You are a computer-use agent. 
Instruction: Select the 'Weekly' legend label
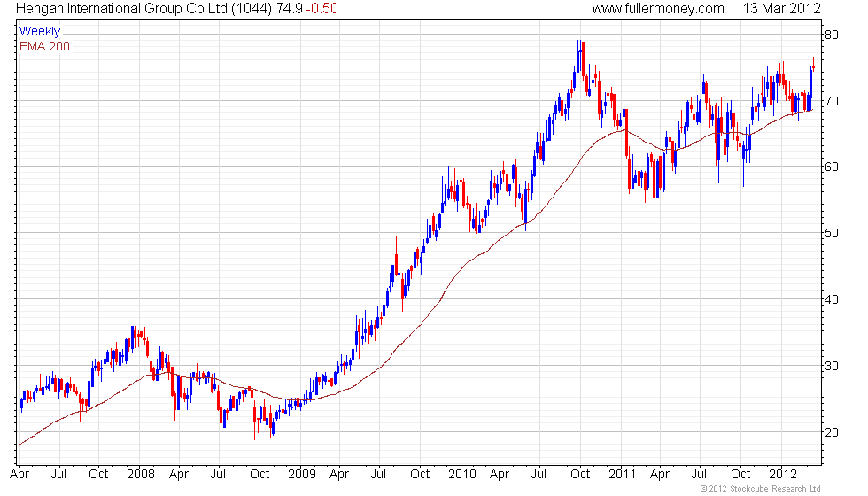(39, 31)
